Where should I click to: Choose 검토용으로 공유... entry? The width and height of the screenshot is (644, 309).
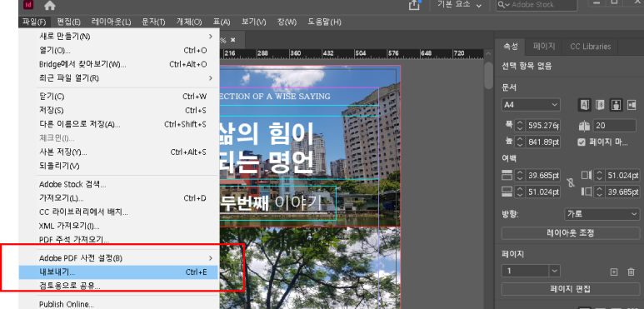click(118, 286)
